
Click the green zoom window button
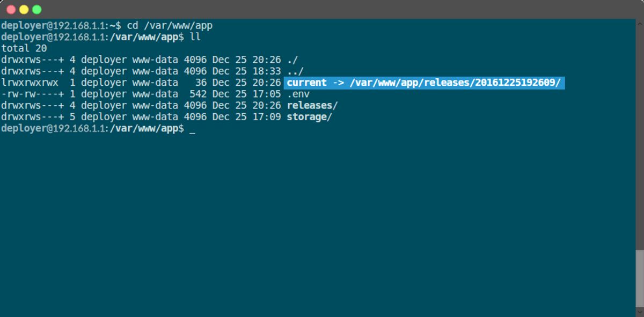pyautogui.click(x=36, y=9)
